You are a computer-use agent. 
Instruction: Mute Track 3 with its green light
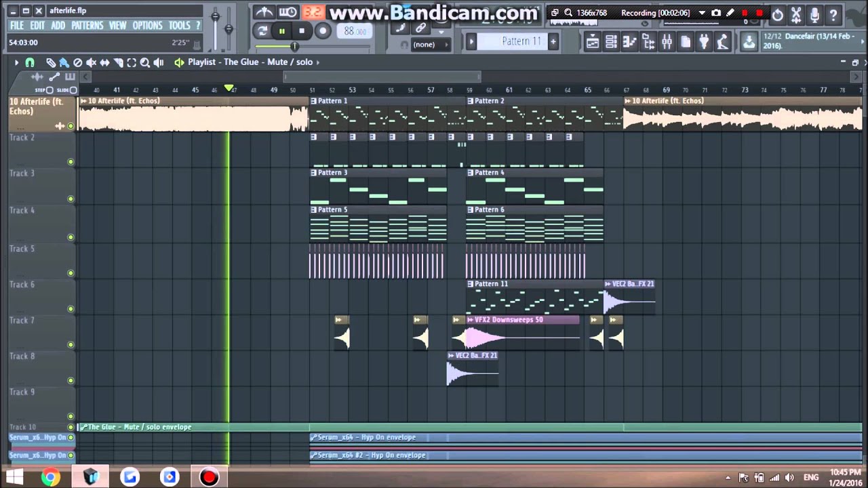click(71, 199)
